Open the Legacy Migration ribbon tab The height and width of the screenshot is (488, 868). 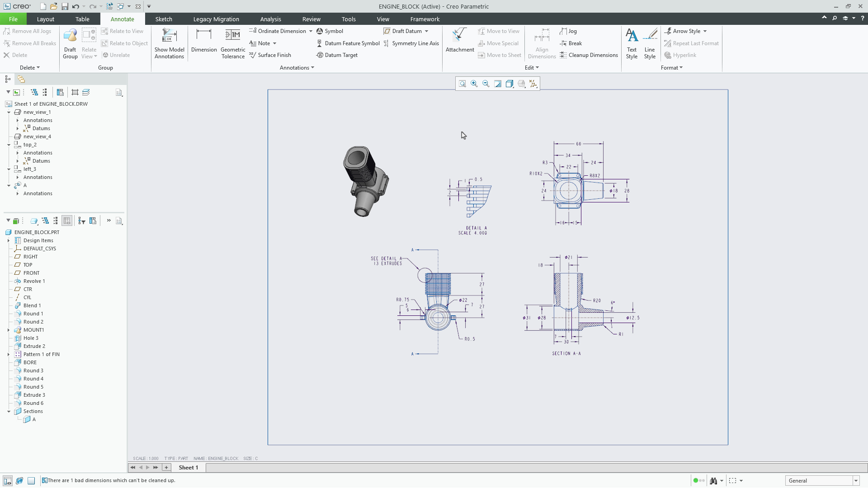click(216, 19)
